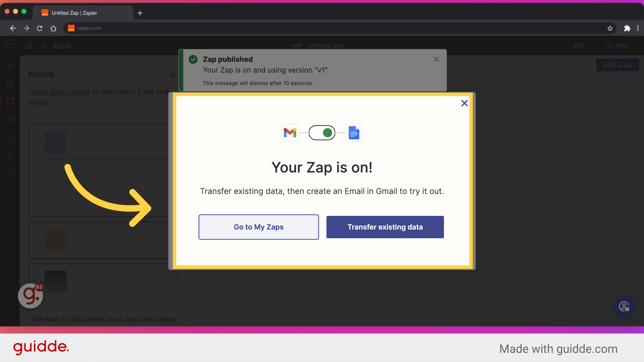Open the chat support bubble

[x=624, y=307]
